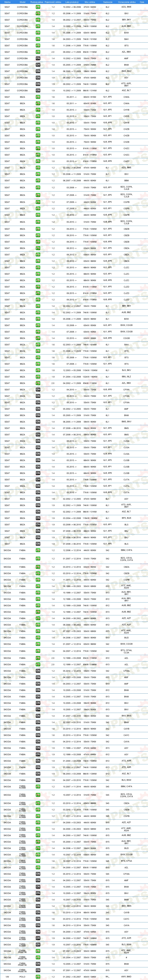
Task: Click the Oznaczenie silnika column header
Action: coord(127,2)
